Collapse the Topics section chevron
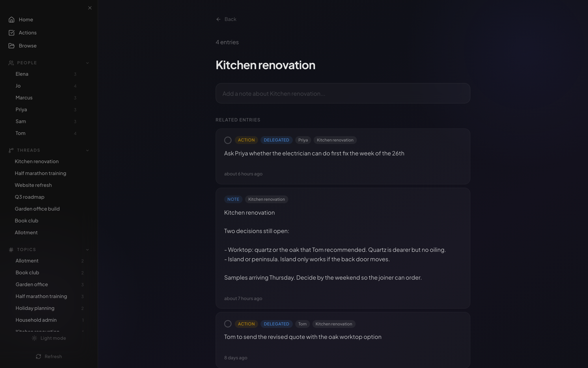Viewport: 588px width, 368px height. click(87, 250)
